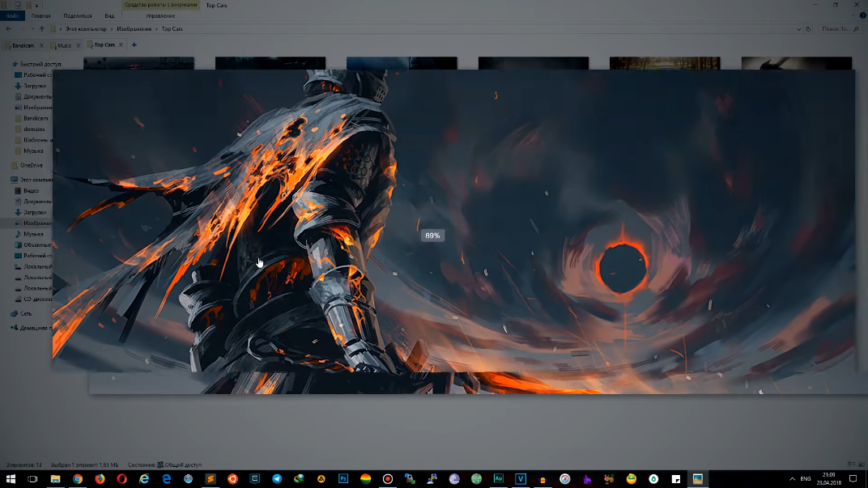This screenshot has width=868, height=488.
Task: Click the Элементов: 13 status text
Action: [x=23, y=465]
